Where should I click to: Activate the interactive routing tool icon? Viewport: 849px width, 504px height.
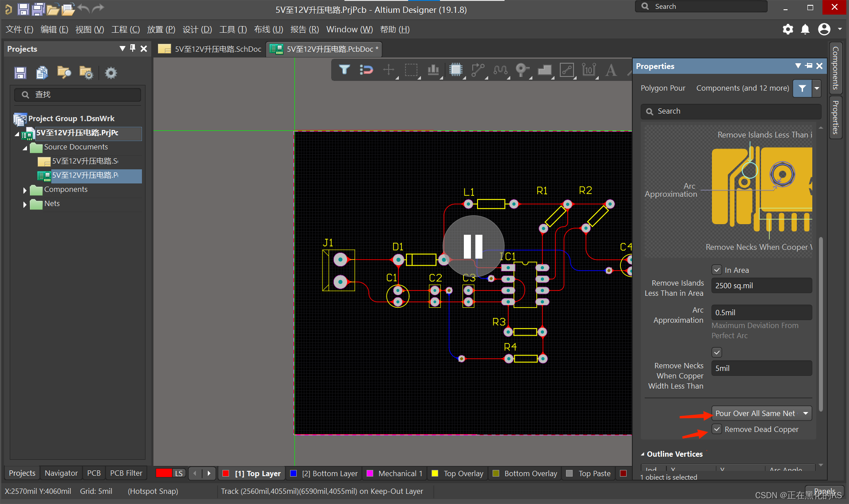tap(478, 70)
